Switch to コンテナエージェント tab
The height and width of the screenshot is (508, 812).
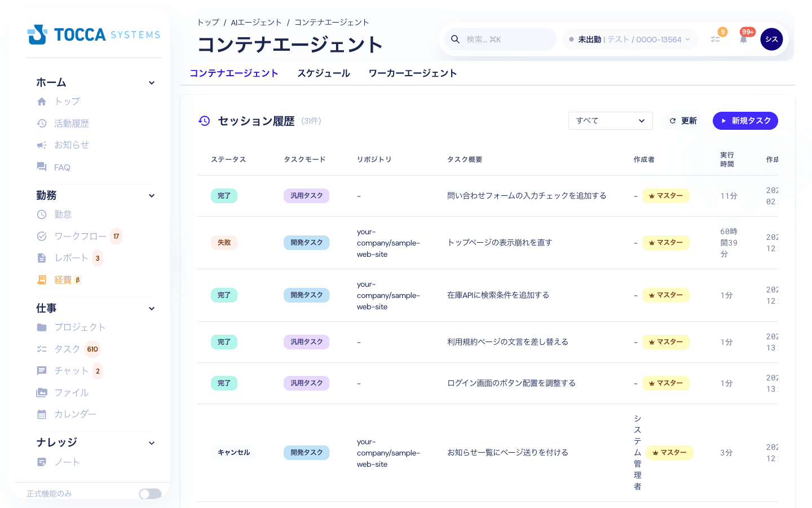click(x=234, y=73)
